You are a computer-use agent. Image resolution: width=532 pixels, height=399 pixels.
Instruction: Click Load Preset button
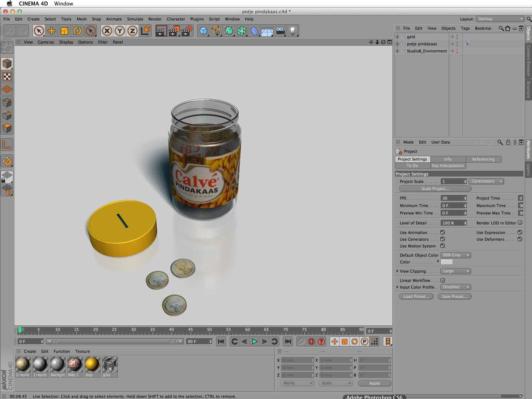(416, 296)
